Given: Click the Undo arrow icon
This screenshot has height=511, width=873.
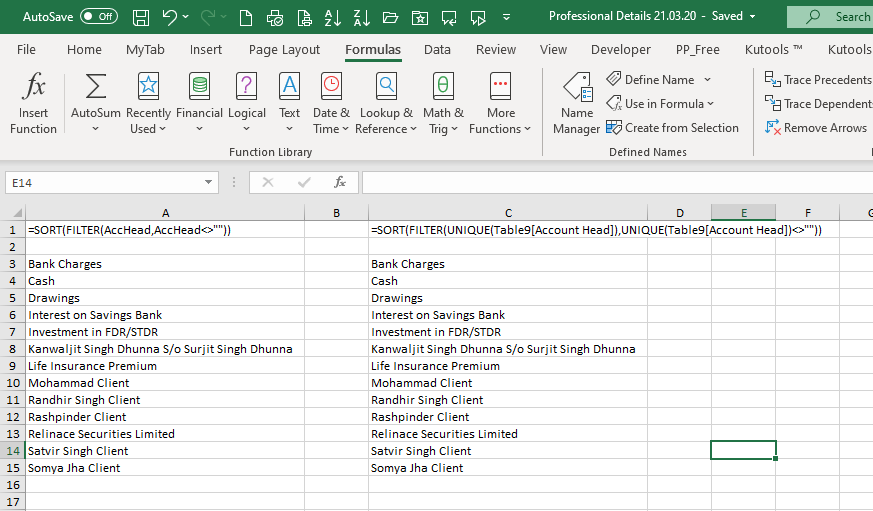Looking at the screenshot, I should [170, 17].
